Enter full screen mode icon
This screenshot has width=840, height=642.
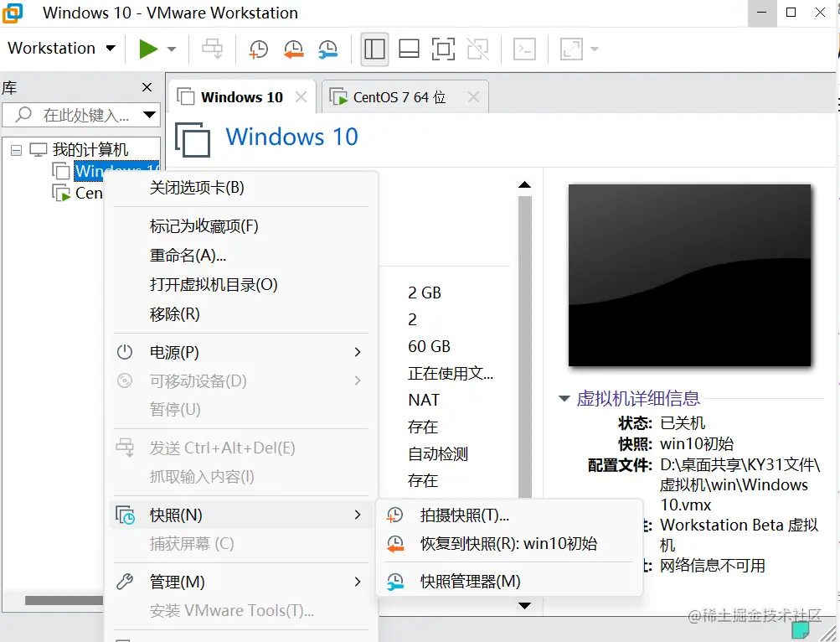click(x=443, y=49)
